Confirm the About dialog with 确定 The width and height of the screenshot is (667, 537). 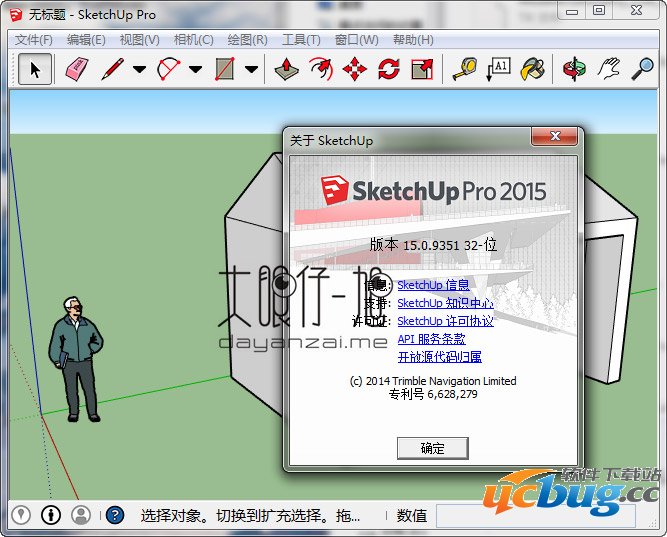pos(433,448)
